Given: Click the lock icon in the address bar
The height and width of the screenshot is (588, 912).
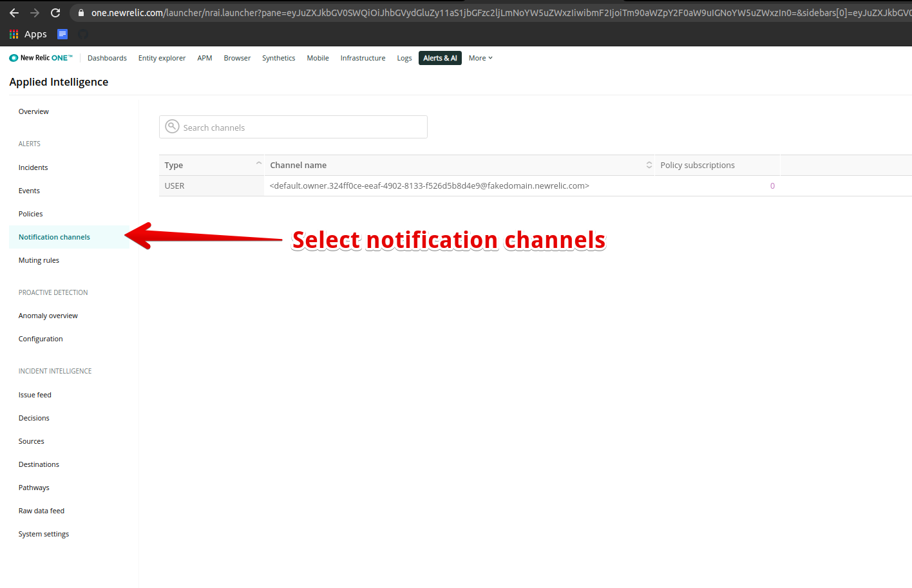Looking at the screenshot, I should click(x=81, y=13).
